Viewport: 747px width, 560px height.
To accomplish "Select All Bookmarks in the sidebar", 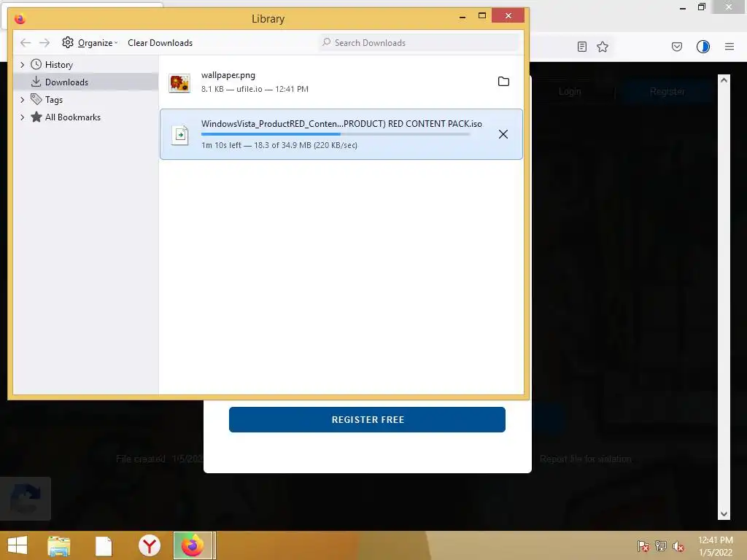I will coord(72,117).
